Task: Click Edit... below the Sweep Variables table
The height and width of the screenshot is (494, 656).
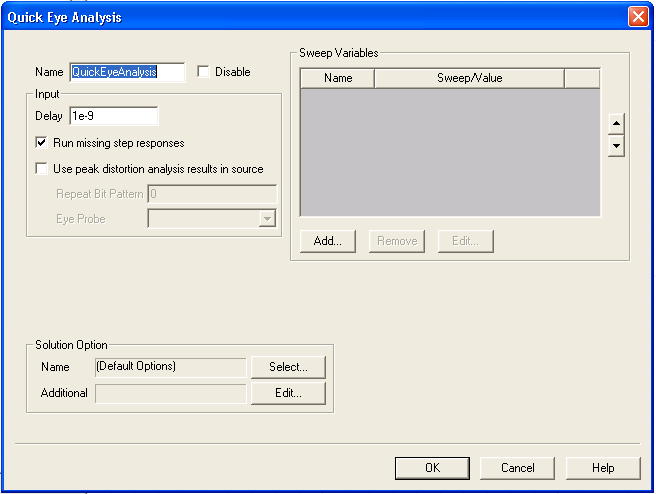Action: [465, 241]
